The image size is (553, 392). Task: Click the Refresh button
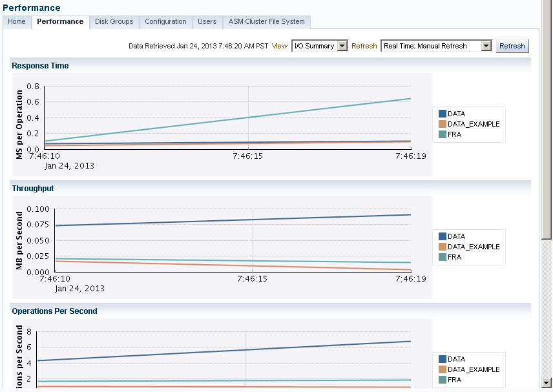click(512, 46)
